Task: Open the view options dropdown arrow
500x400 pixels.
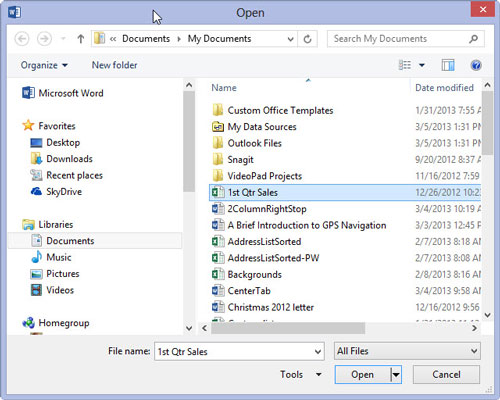Action: pyautogui.click(x=422, y=65)
